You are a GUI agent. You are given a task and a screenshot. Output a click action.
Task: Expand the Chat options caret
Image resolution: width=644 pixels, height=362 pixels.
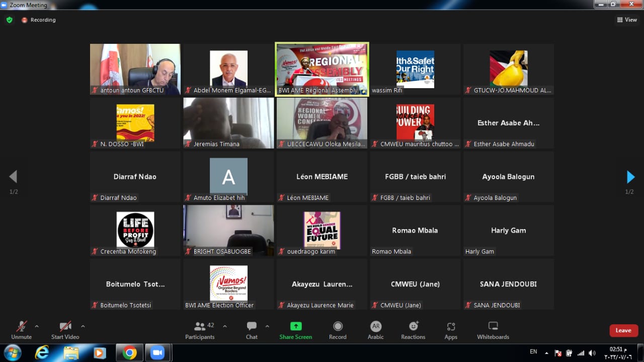click(267, 326)
